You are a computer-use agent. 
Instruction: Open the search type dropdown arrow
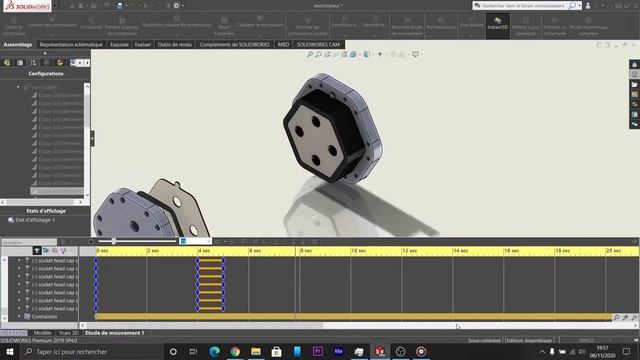pos(579,6)
